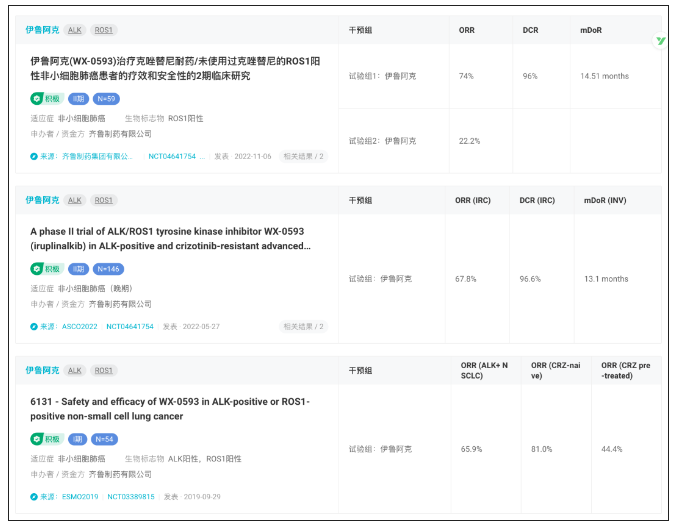The height and width of the screenshot is (525, 674).
Task: Click source compass icon beside ASCO2022
Action: (x=34, y=326)
